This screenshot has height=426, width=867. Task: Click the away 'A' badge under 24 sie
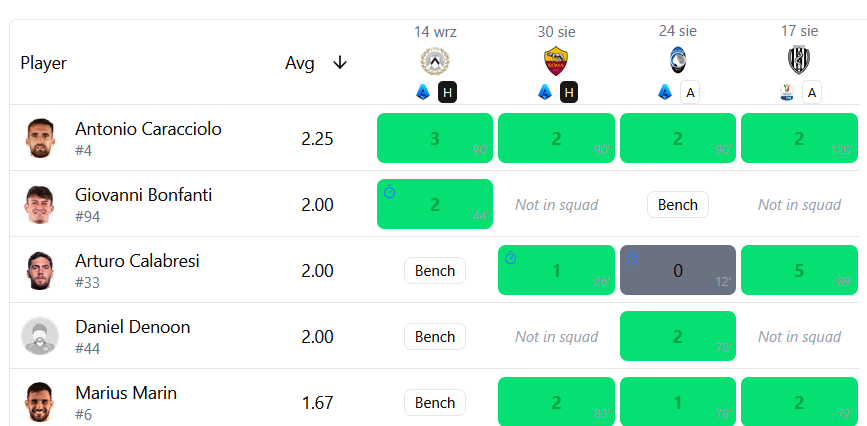[690, 92]
